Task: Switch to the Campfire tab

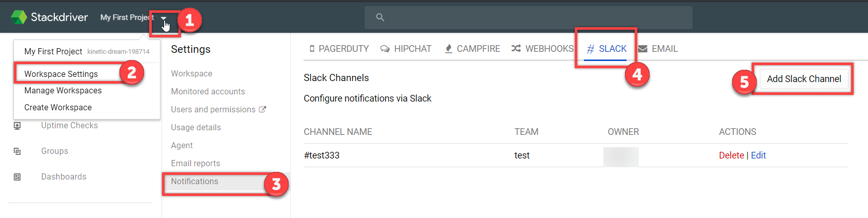Action: click(472, 49)
